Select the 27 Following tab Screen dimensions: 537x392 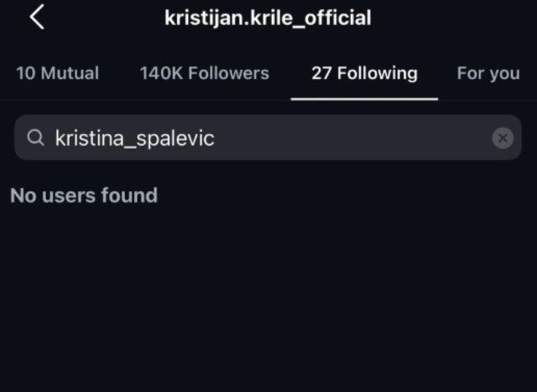(x=364, y=73)
